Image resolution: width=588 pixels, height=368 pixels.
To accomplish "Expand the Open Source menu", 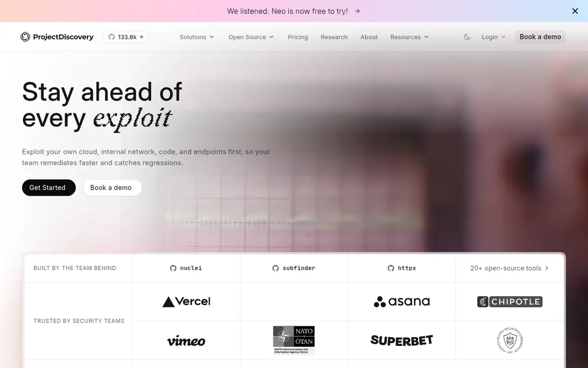I will 251,37.
